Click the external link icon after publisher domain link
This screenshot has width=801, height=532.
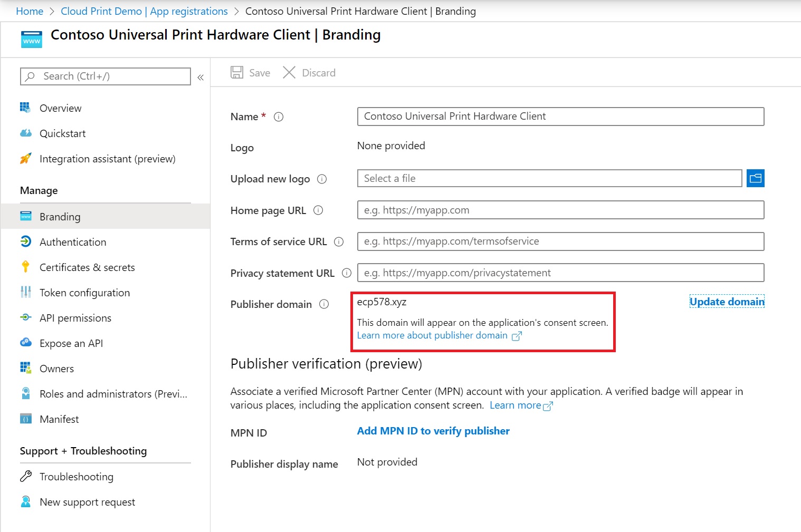(517, 336)
